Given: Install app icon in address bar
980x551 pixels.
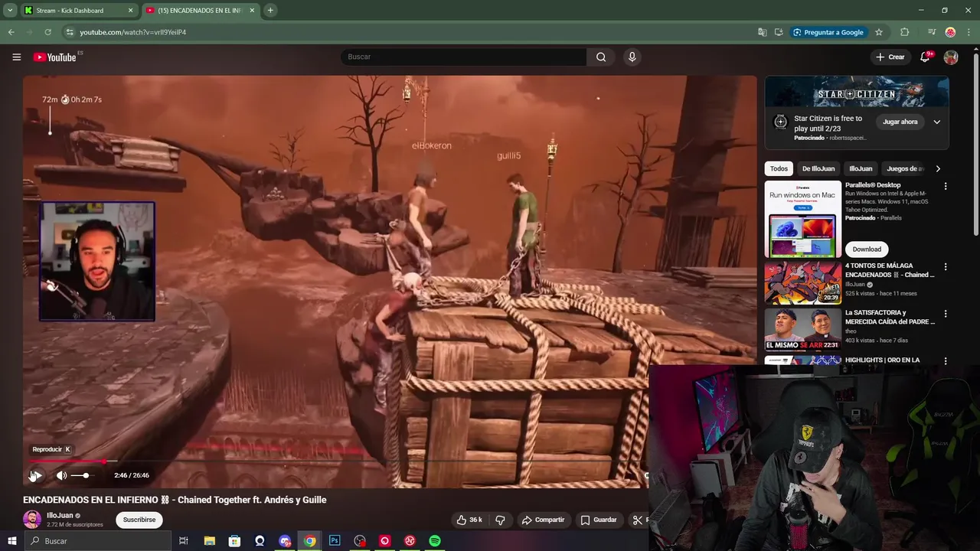Looking at the screenshot, I should (779, 32).
